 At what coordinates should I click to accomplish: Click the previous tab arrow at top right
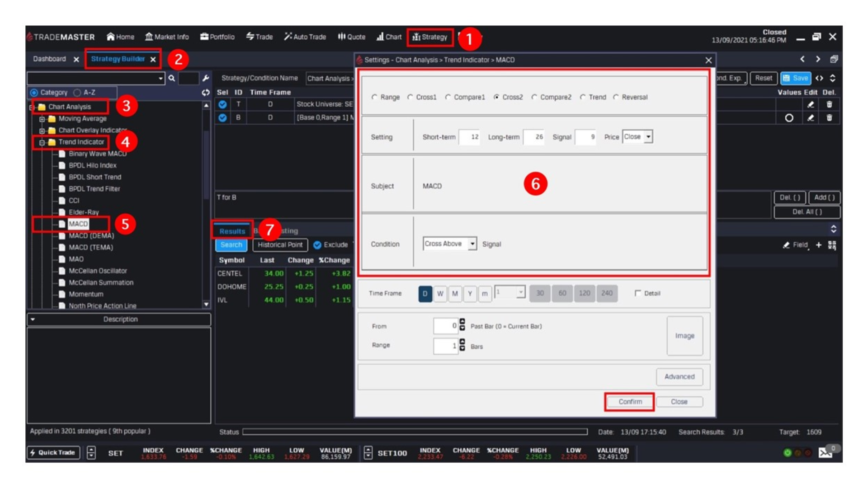pyautogui.click(x=802, y=59)
